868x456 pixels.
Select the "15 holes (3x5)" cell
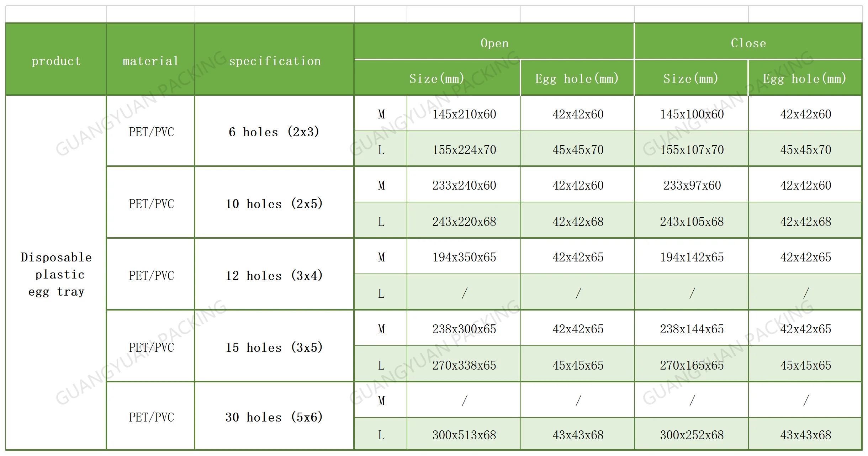(x=274, y=348)
